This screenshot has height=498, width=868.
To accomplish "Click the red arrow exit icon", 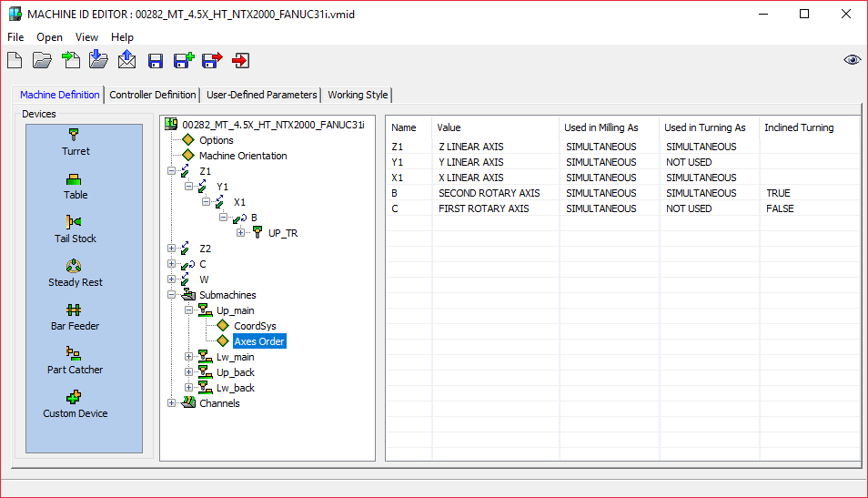I will coord(241,60).
